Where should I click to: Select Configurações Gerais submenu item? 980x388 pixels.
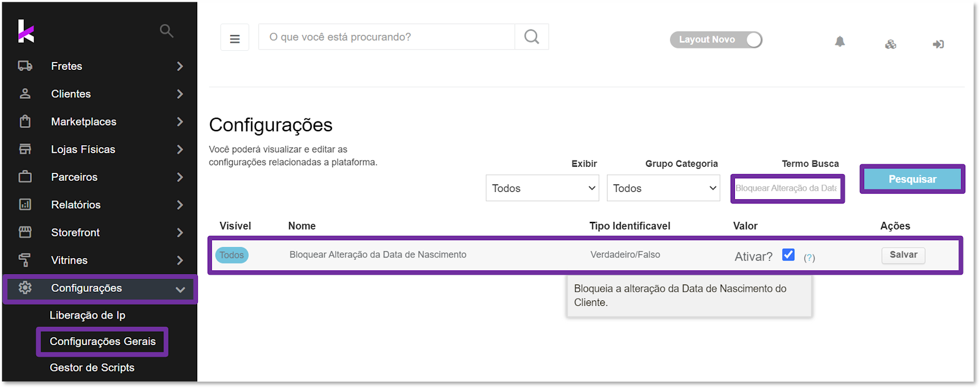pos(102,341)
